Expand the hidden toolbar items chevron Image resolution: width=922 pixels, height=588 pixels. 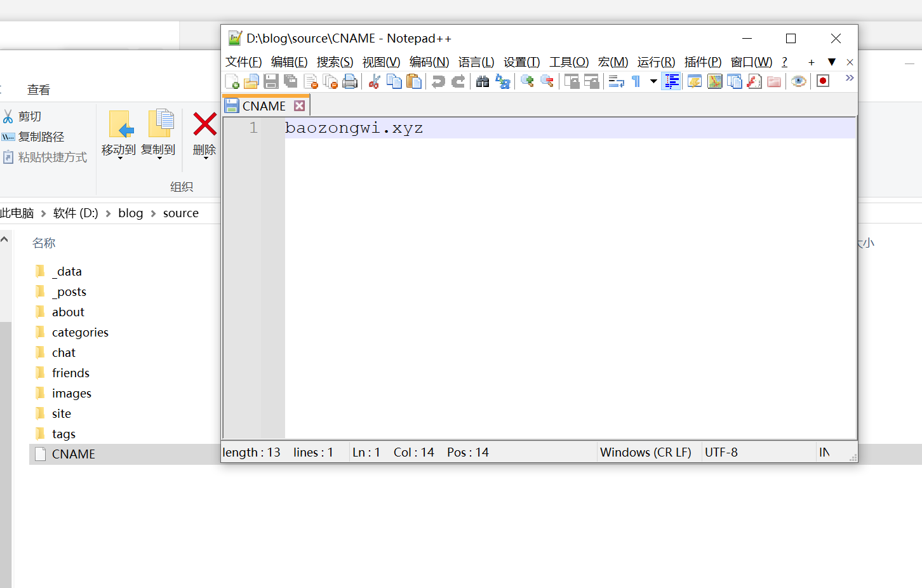850,78
